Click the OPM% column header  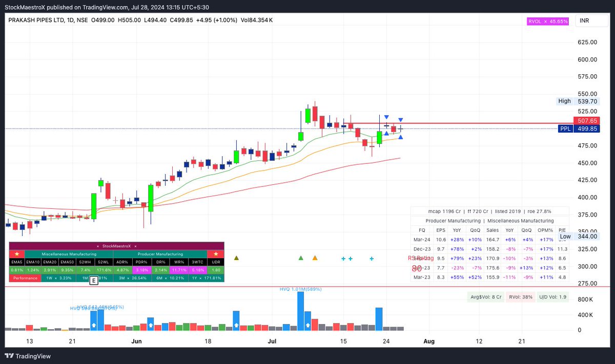[x=545, y=230]
